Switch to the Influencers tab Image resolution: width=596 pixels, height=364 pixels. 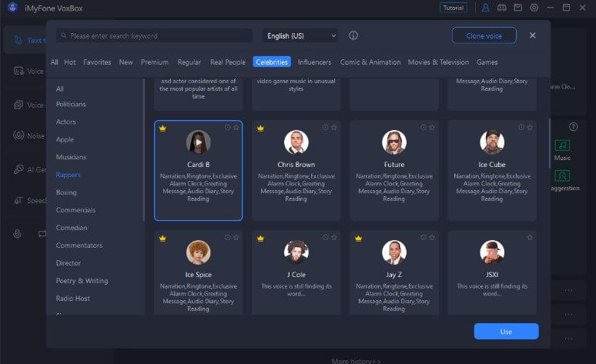pyautogui.click(x=314, y=62)
